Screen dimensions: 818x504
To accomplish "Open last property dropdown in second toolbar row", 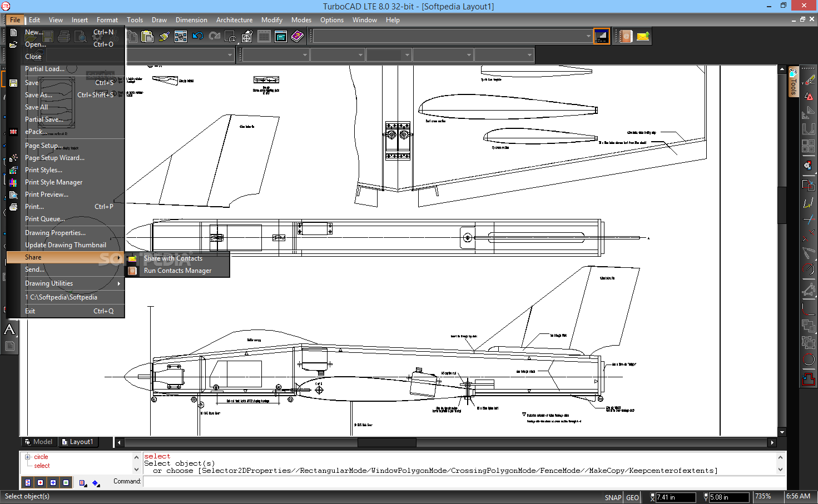I will [x=504, y=55].
